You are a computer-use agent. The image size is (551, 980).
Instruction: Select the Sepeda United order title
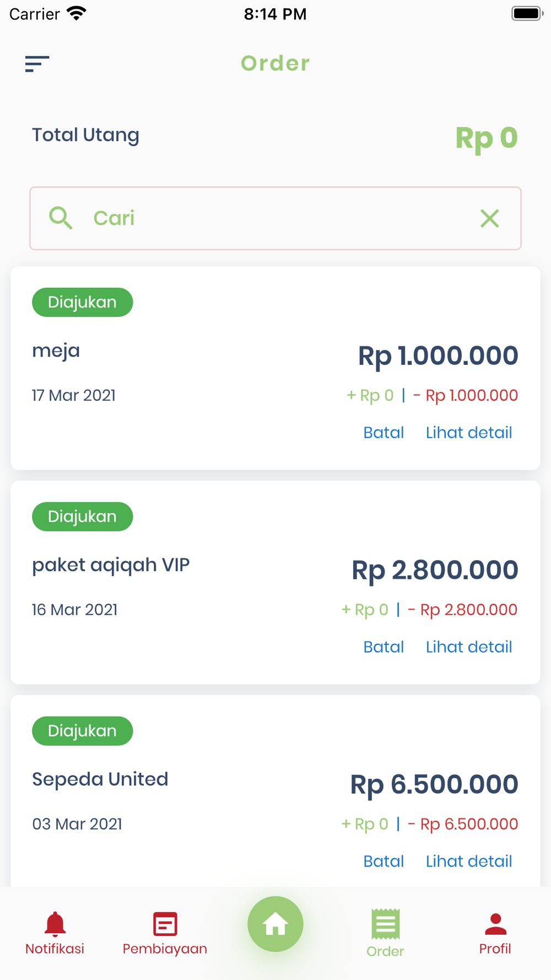(100, 779)
